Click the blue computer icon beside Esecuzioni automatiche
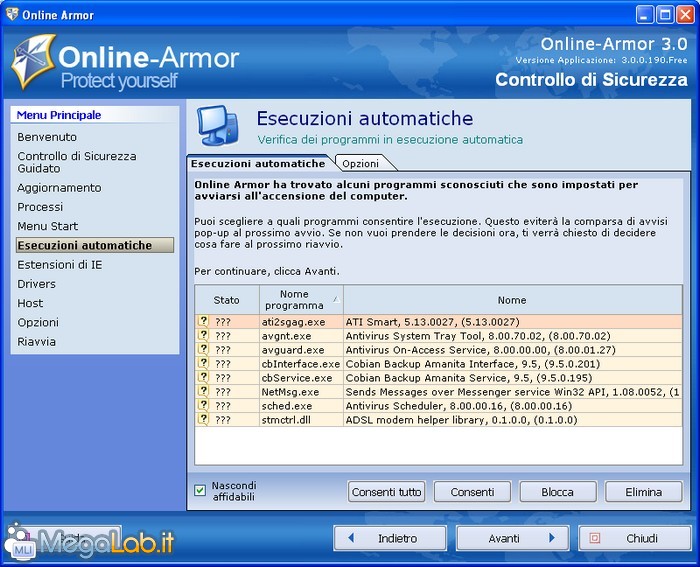The width and height of the screenshot is (700, 567). 218,126
